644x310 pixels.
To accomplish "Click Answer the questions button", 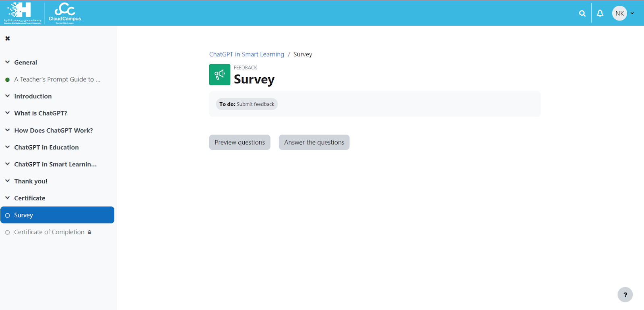I will 314,142.
